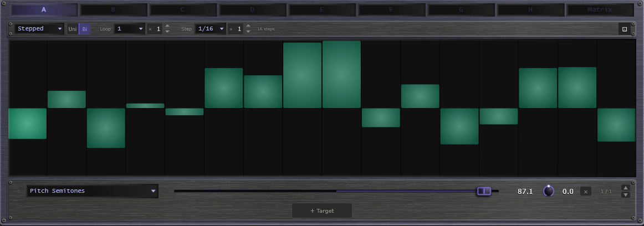Decrease the Step multiplier
Viewport: 644px width, 226px height.
pyautogui.click(x=248, y=32)
